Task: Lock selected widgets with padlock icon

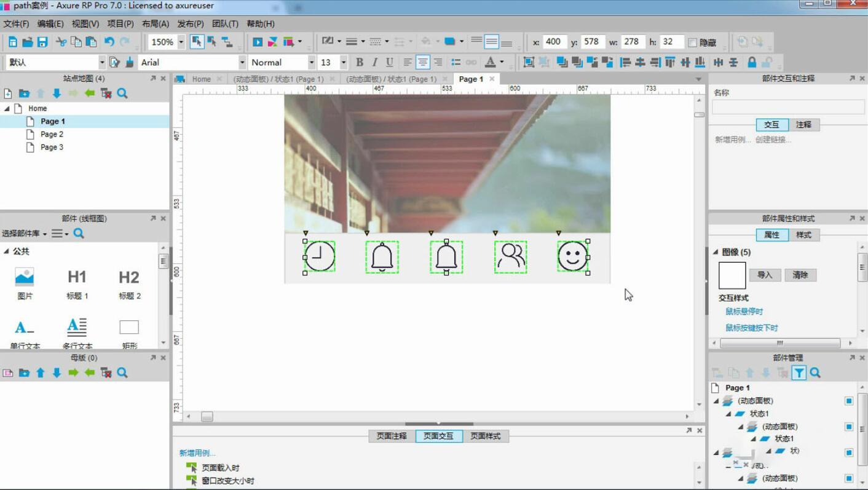Action: [x=752, y=62]
